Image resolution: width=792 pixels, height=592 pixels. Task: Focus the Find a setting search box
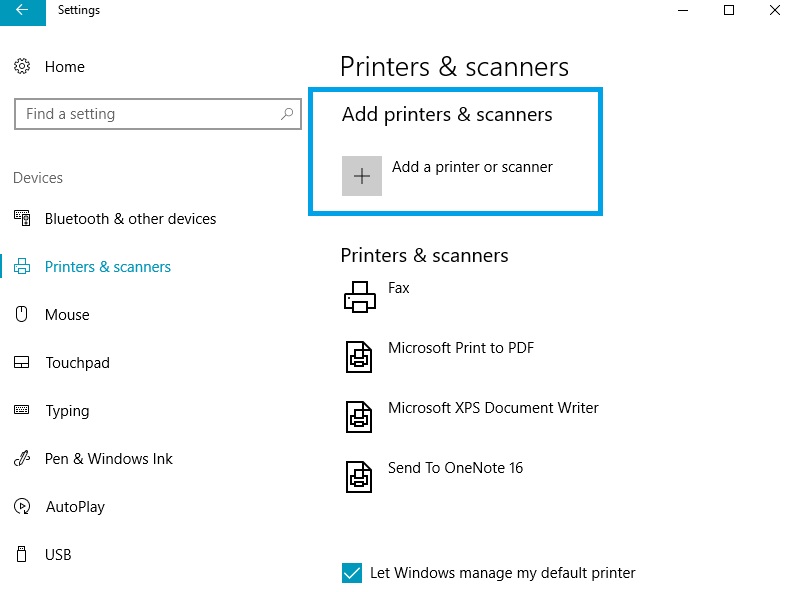[x=158, y=114]
